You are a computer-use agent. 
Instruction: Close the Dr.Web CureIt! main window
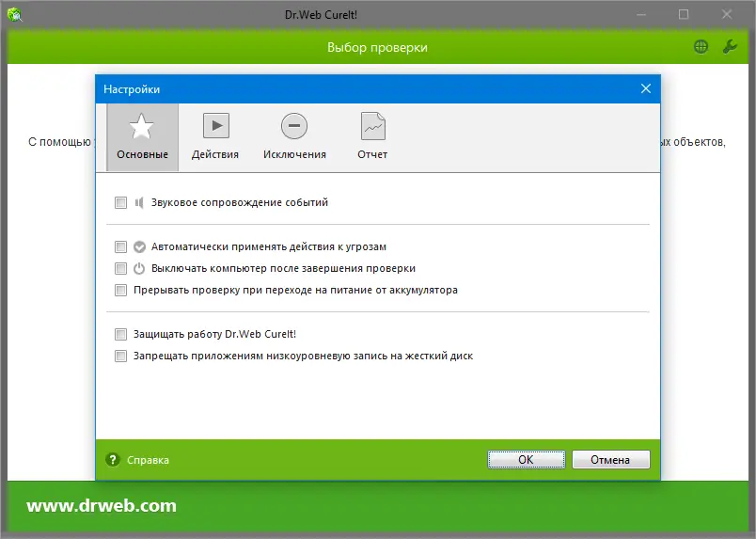[727, 15]
